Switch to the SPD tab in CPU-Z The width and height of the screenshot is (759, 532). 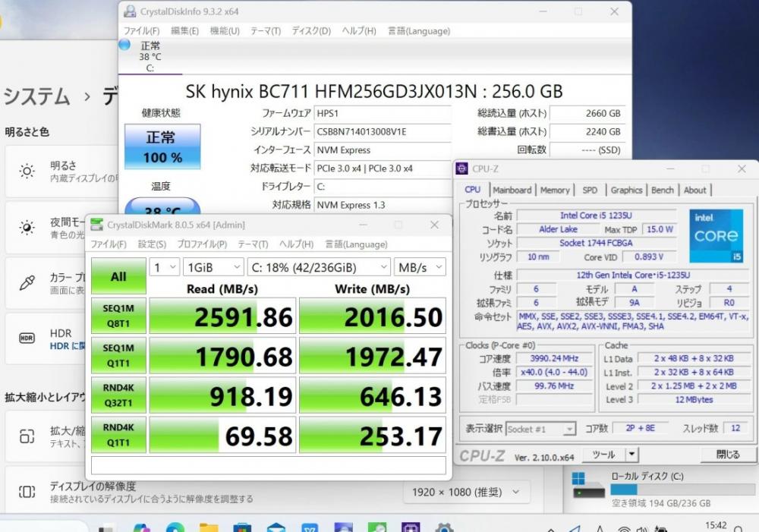pos(590,190)
